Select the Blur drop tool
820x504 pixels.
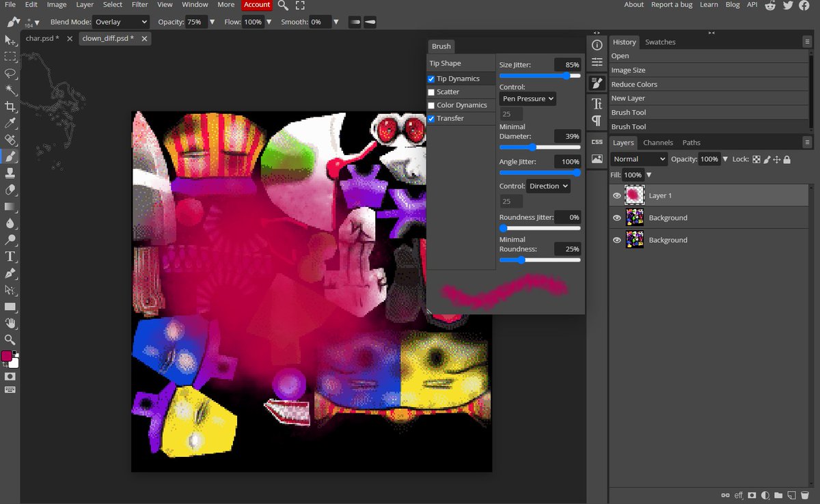pos(10,223)
